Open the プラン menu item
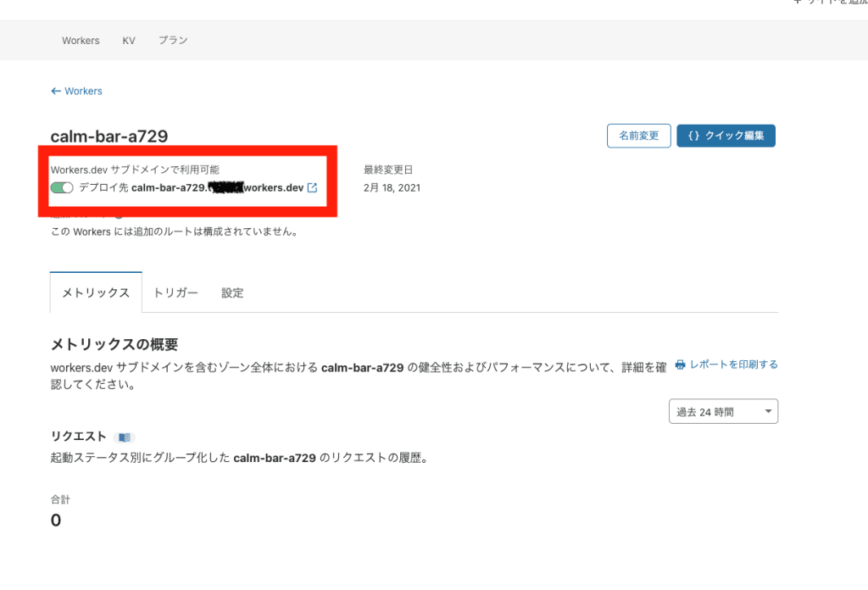Screen dimensions: 868x590 (173, 41)
